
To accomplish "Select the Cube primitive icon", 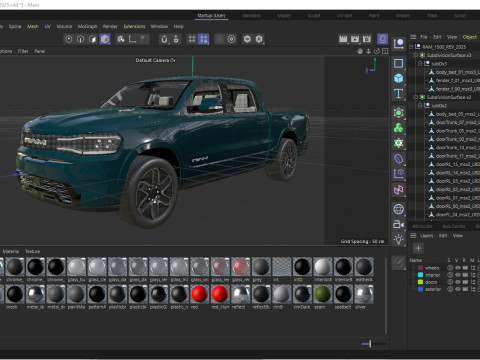I will [398, 78].
